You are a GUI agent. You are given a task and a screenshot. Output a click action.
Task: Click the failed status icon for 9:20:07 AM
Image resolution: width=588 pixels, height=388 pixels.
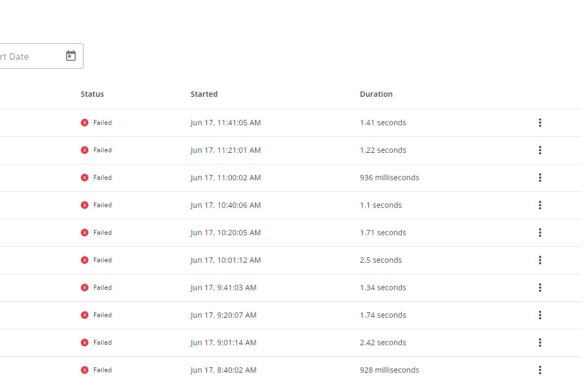[x=85, y=315]
